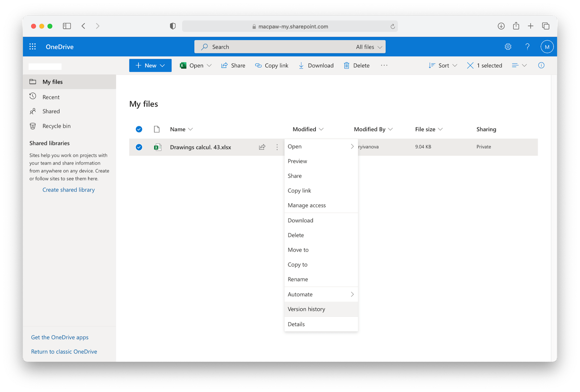Open the app launcher waffle icon
This screenshot has height=392, width=580.
pyautogui.click(x=33, y=47)
